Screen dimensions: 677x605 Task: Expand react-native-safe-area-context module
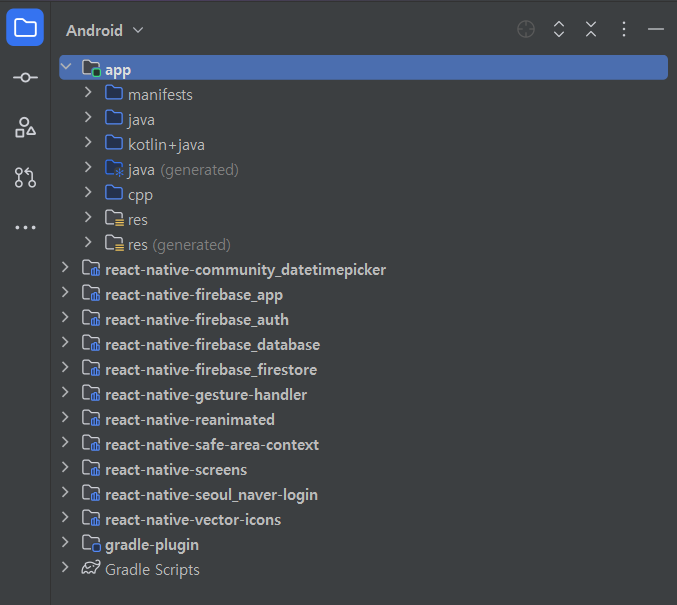(65, 443)
